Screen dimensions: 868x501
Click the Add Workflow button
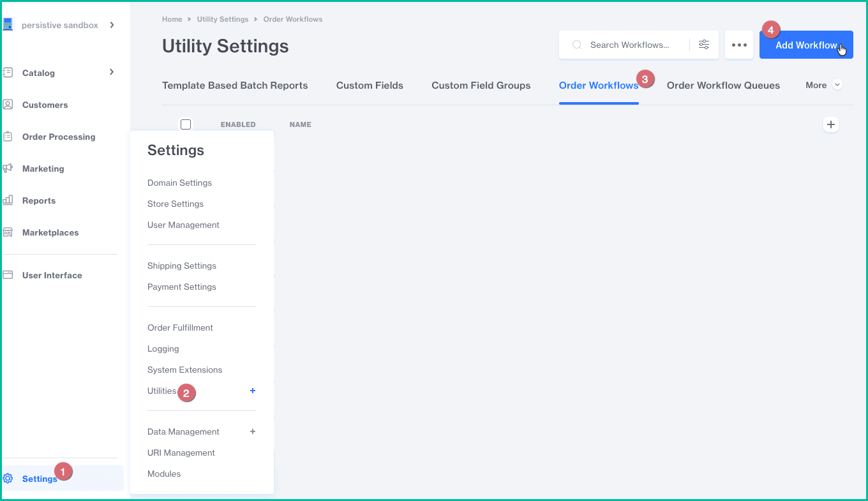pyautogui.click(x=806, y=45)
